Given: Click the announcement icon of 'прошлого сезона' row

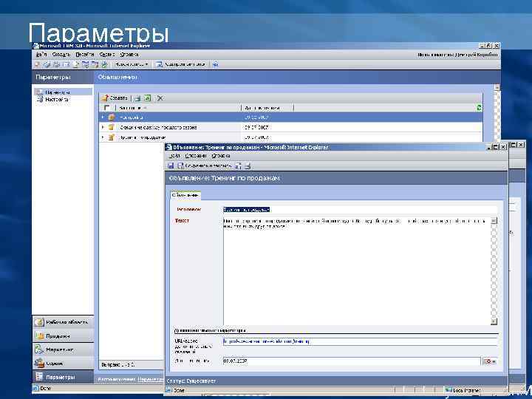Looking at the screenshot, I should [112, 127].
